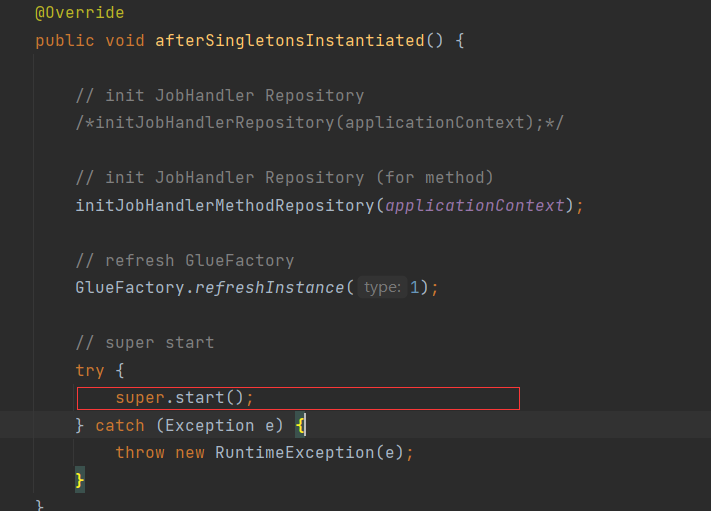Select the italic applicationContext argument
Viewport: 711px width, 511px height.
click(x=474, y=206)
